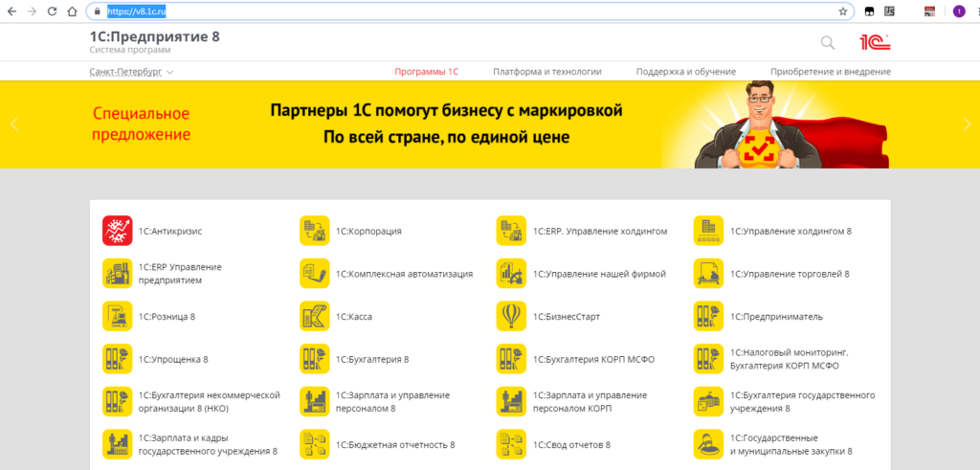Open the browser profile avatar
Viewport: 980px width, 470px height.
click(x=959, y=11)
